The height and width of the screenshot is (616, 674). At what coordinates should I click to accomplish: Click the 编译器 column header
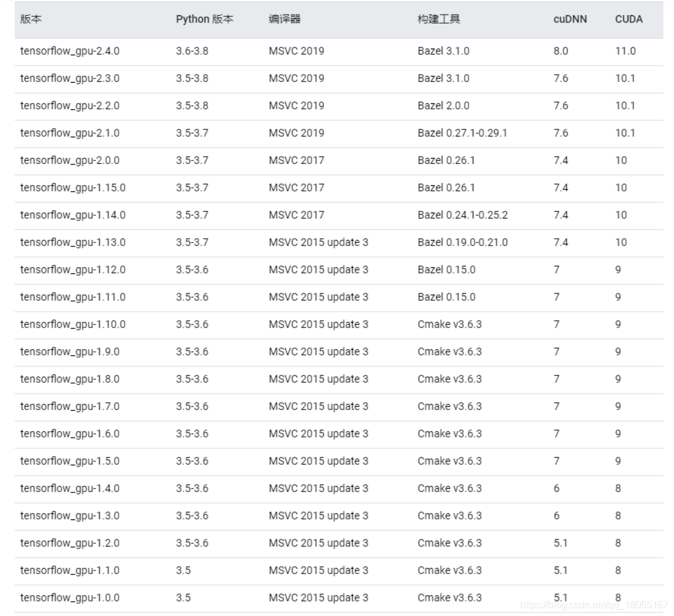point(284,19)
